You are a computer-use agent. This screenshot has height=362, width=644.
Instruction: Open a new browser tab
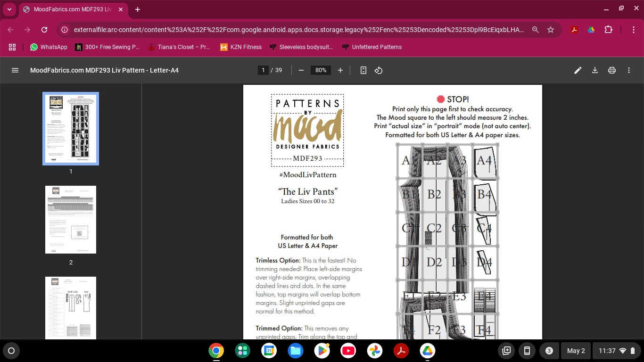click(138, 9)
